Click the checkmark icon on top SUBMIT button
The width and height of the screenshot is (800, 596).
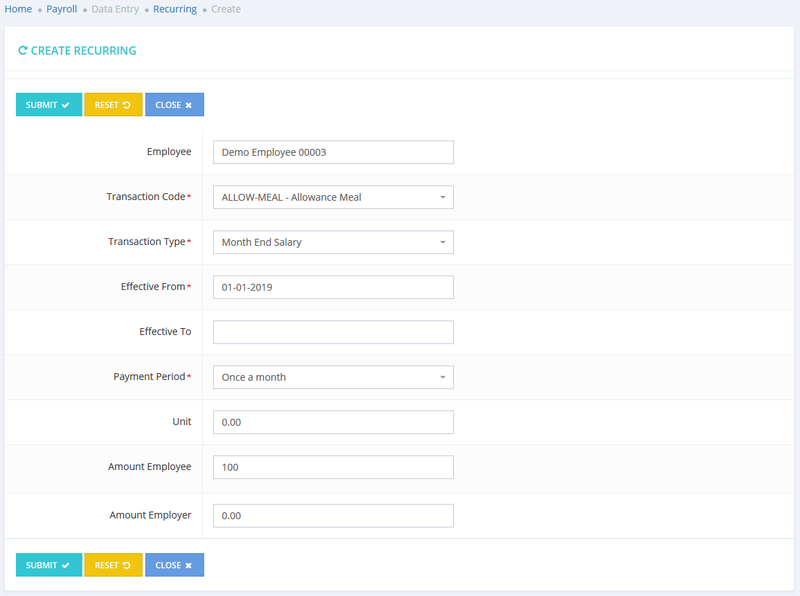tap(67, 104)
